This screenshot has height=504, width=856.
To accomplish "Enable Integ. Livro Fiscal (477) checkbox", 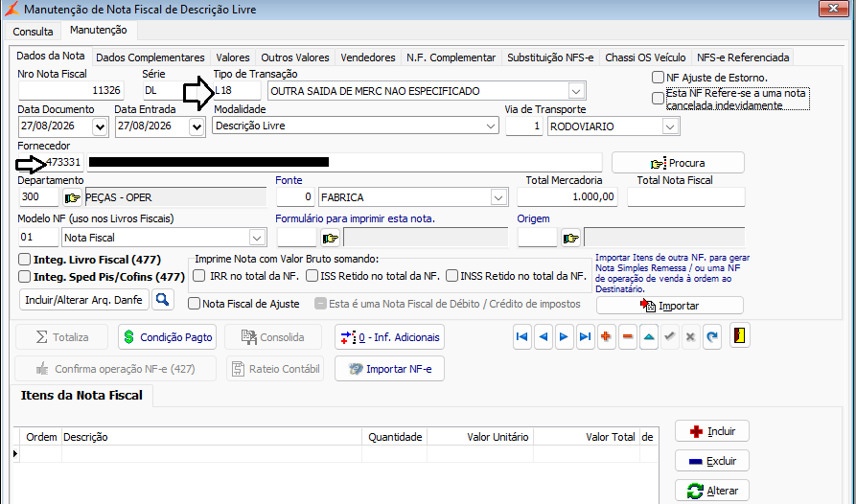I will click(24, 260).
